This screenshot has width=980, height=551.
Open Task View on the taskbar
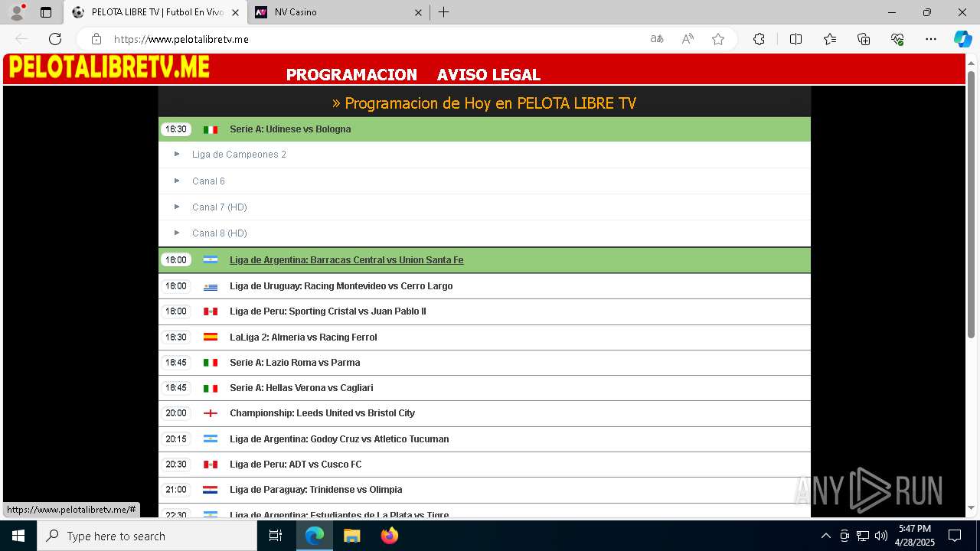click(276, 536)
